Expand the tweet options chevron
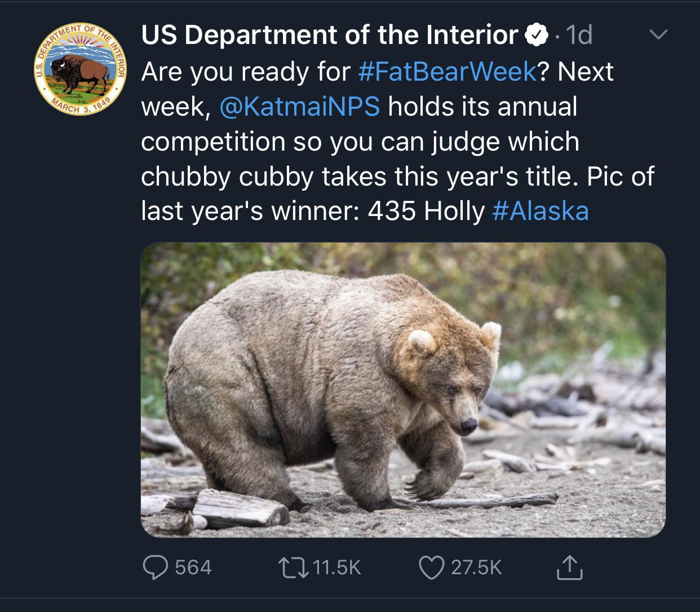The image size is (700, 612). [x=658, y=35]
